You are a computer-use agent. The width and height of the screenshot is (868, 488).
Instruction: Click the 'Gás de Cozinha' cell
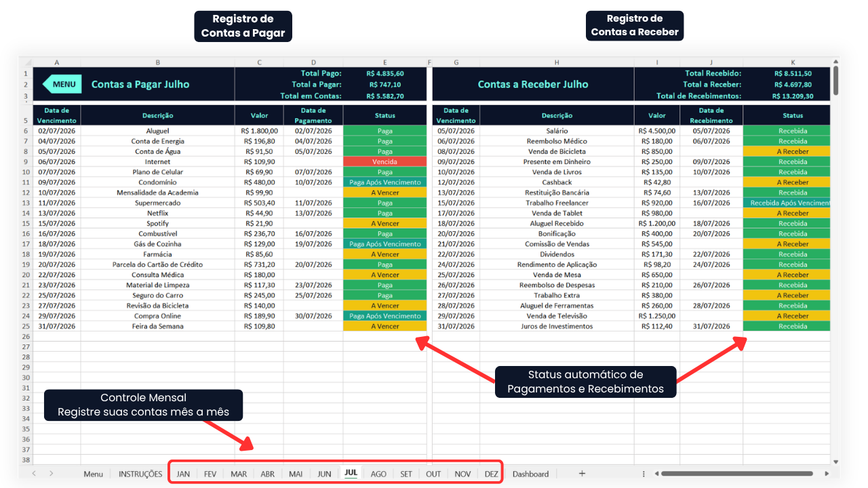pos(158,244)
